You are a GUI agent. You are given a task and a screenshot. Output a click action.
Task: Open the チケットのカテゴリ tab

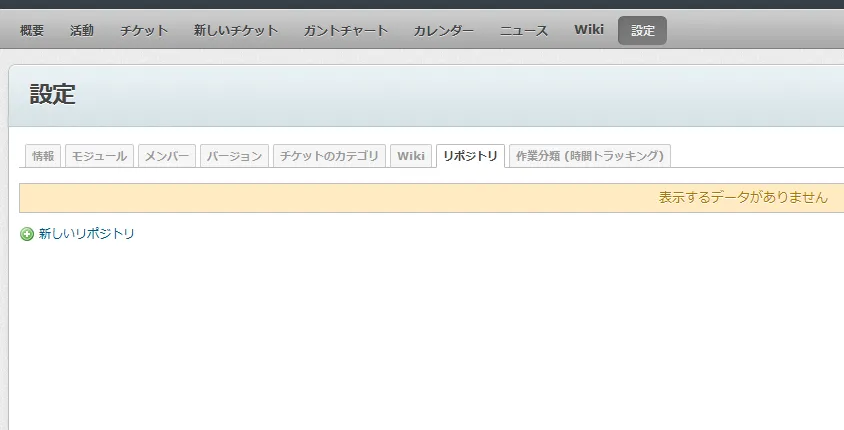(x=329, y=156)
